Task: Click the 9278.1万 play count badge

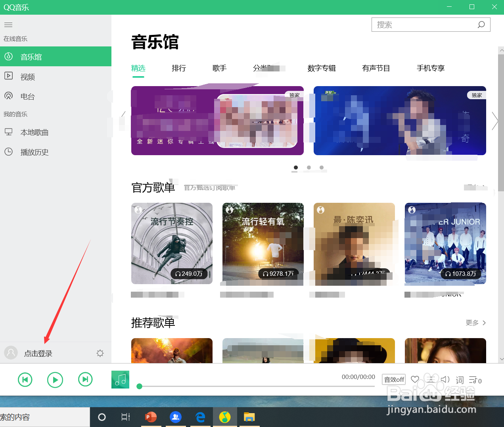Action: coord(278,274)
